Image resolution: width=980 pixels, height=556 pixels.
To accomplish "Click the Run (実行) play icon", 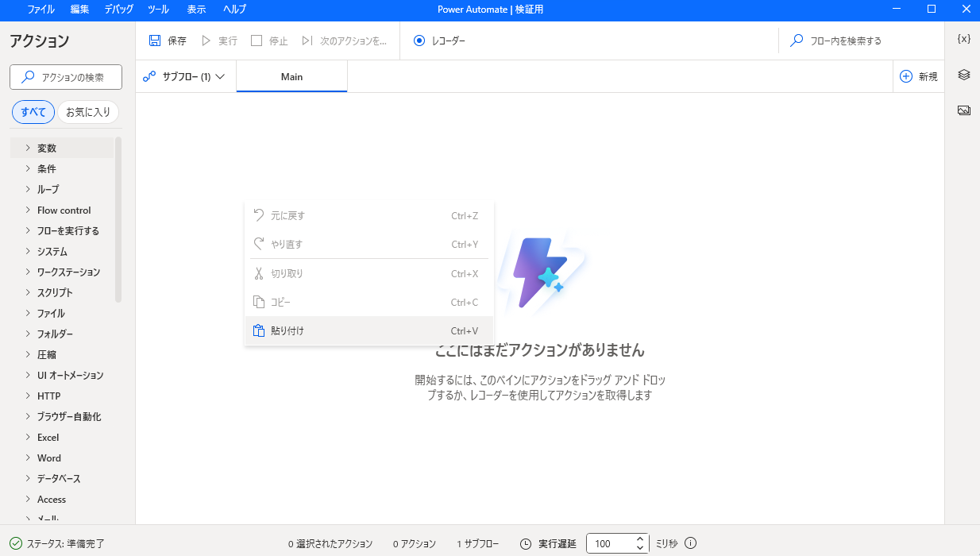I will point(206,41).
